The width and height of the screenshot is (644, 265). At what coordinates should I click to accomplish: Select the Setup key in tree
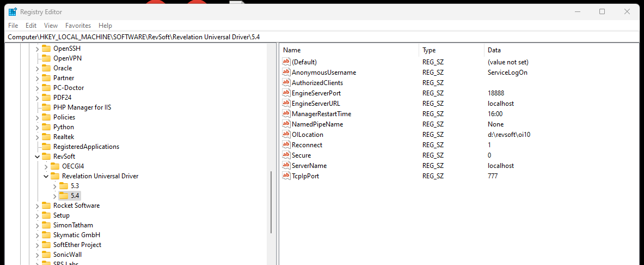pos(61,215)
